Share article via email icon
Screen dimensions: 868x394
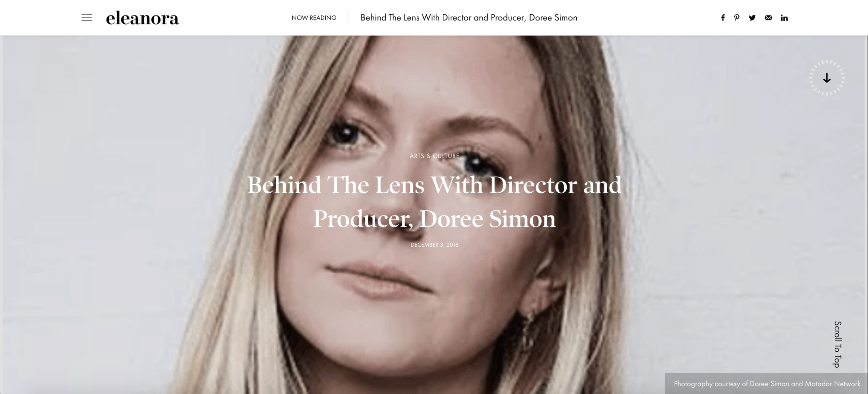point(768,18)
